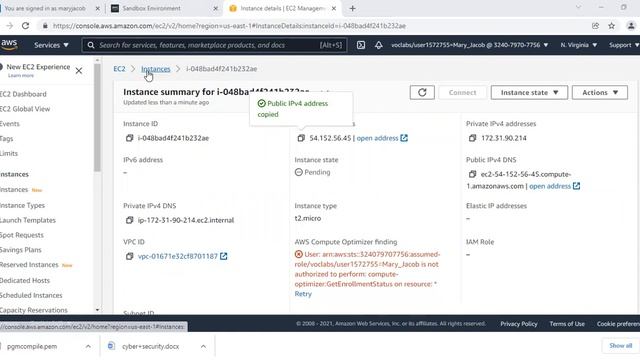Click the Connect button
Screen dimensions: 640x360
coord(462,93)
